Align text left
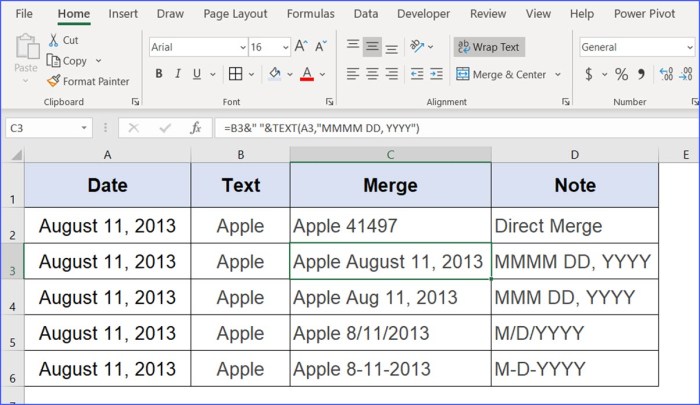 353,74
